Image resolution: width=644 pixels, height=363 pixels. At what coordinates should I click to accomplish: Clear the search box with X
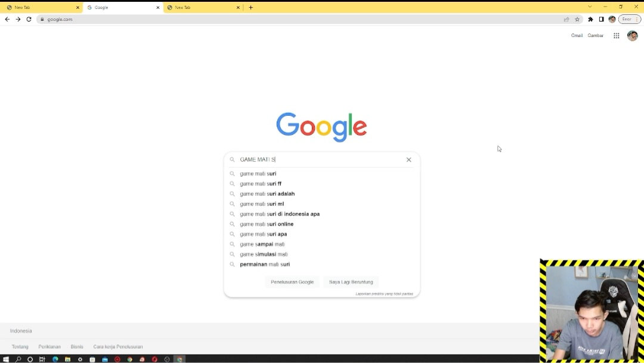pos(408,159)
